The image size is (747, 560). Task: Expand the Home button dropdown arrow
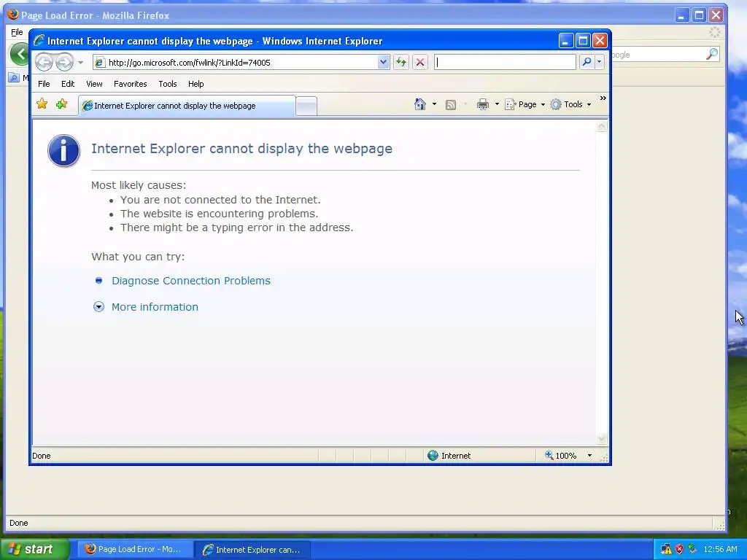click(434, 104)
